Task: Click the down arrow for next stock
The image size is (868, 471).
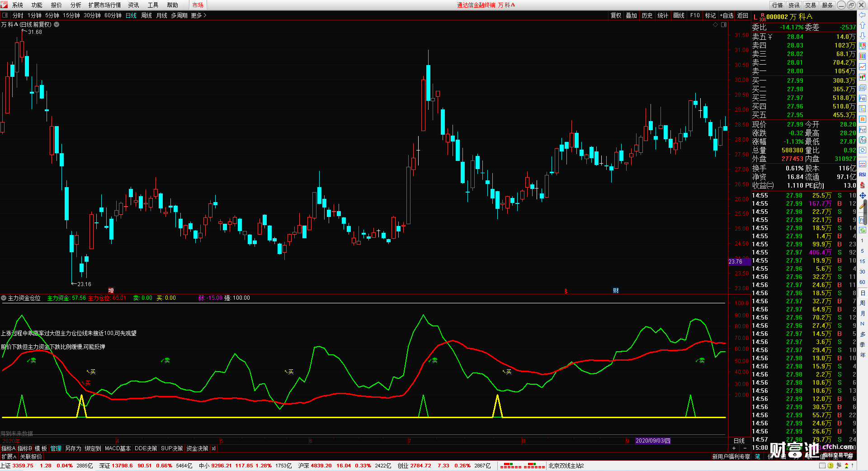Action: pos(863,35)
